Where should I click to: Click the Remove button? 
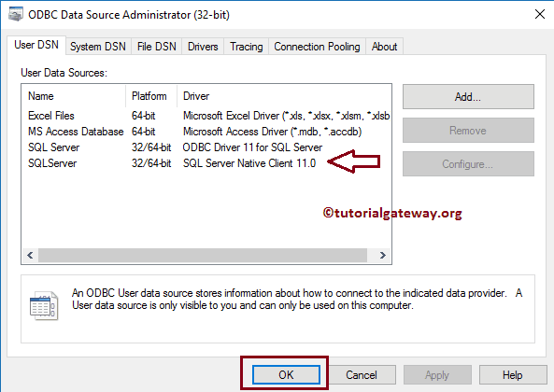point(468,131)
